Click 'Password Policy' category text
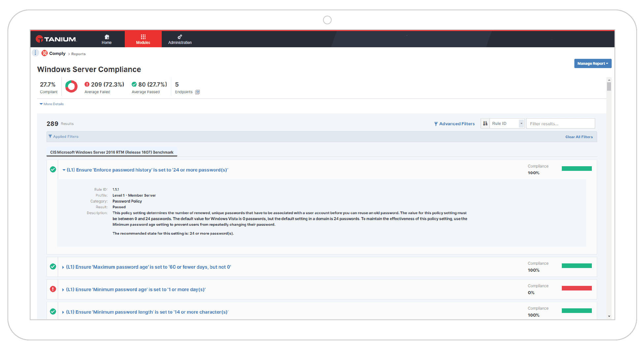The width and height of the screenshot is (644, 347). (x=127, y=201)
